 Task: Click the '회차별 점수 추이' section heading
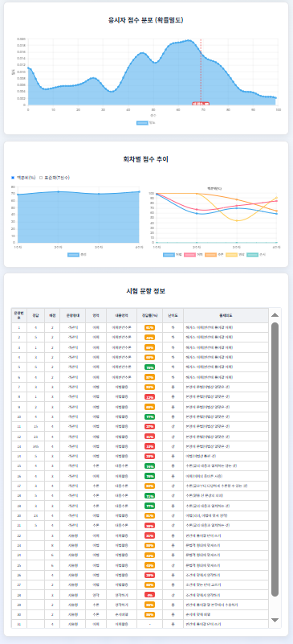tap(146, 159)
